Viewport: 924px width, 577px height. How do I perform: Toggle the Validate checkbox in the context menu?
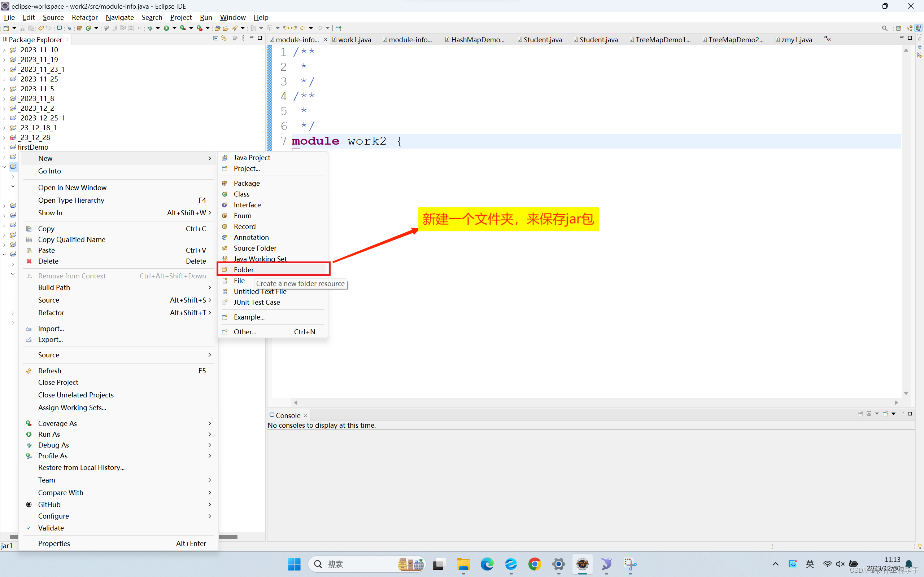click(x=29, y=528)
